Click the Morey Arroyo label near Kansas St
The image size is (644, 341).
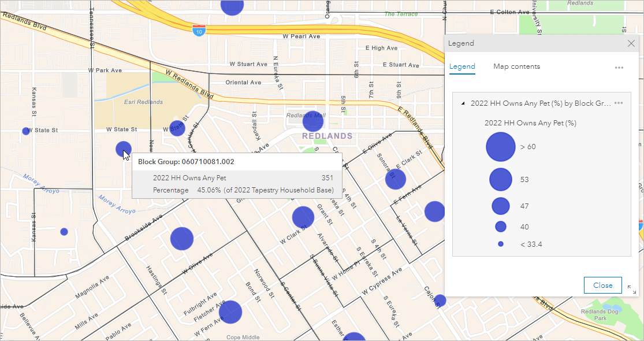[41, 184]
